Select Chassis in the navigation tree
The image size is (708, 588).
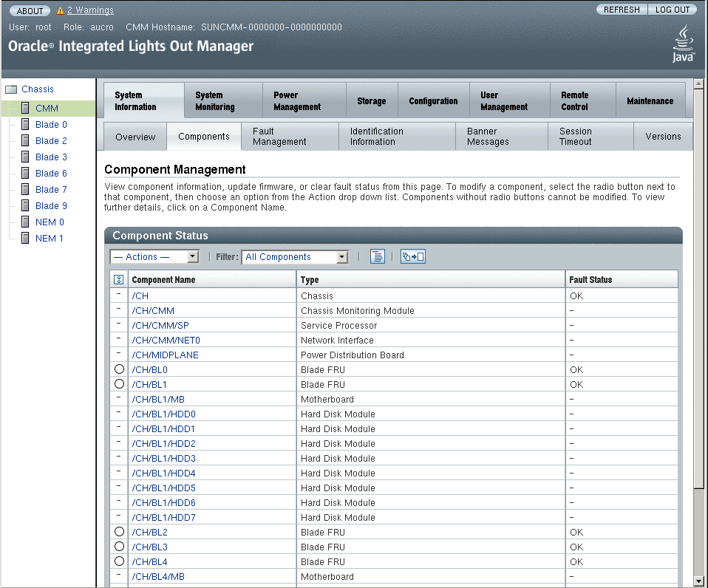pos(38,89)
